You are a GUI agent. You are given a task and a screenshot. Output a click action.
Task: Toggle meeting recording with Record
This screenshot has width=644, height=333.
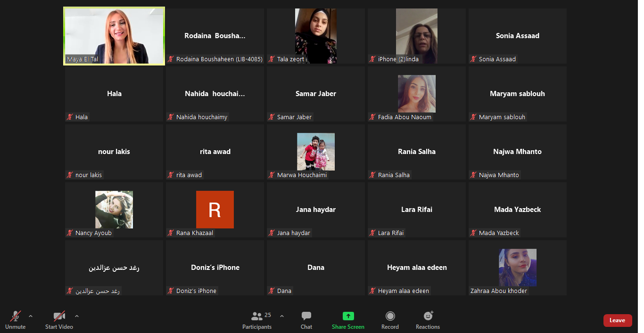tap(390, 320)
